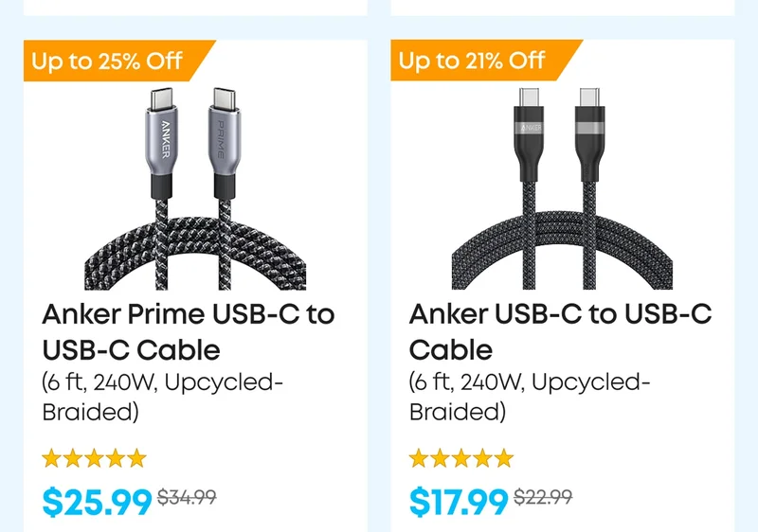Image resolution: width=758 pixels, height=532 pixels.
Task: Click the crossed-out $34.99 original price
Action: coord(187,496)
